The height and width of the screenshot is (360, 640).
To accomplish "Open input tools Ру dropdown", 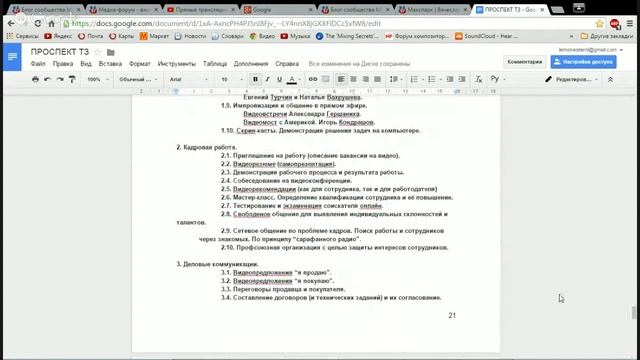I will tap(498, 79).
